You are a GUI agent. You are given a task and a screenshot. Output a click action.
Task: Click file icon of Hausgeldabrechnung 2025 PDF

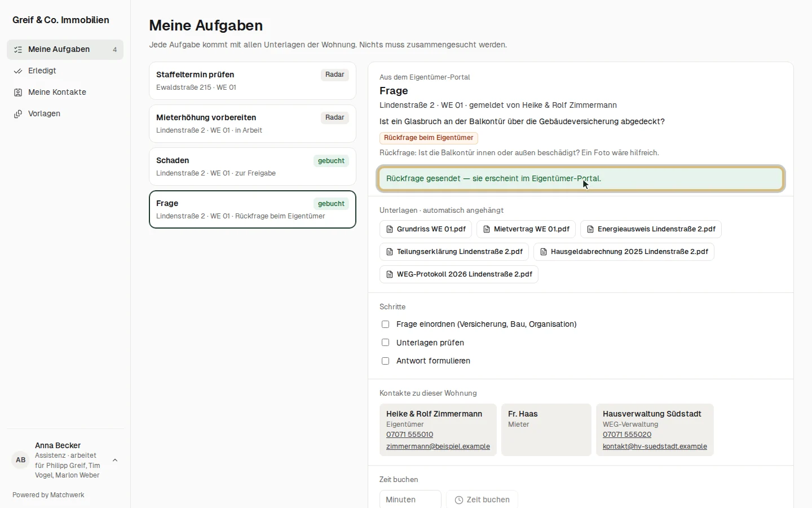point(544,252)
